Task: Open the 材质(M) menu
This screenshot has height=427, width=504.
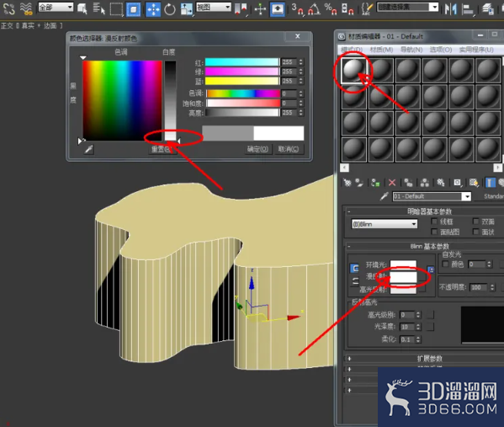Action: pyautogui.click(x=381, y=50)
